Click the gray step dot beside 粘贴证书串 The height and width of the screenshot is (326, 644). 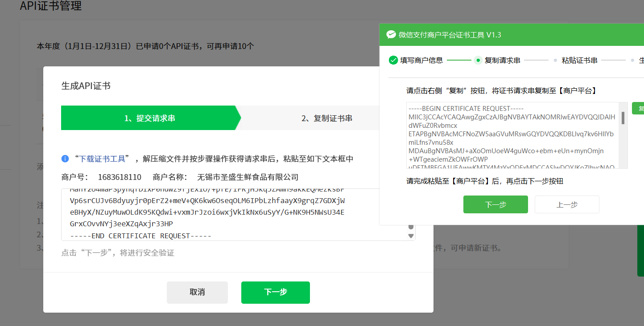(555, 60)
